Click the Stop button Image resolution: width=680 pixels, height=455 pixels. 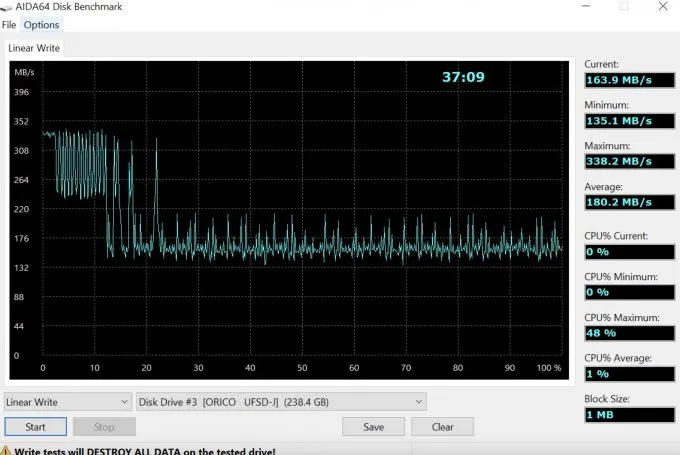[104, 427]
